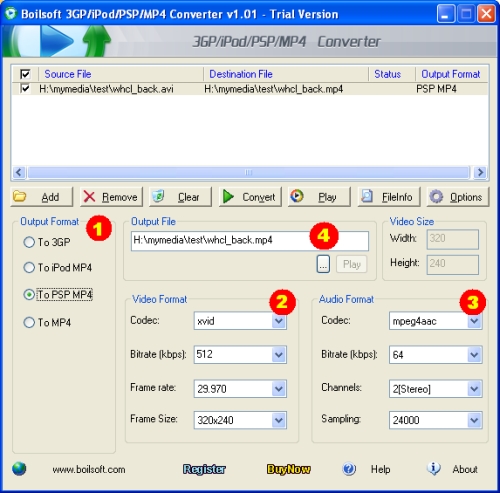The height and width of the screenshot is (493, 500).
Task: Click the Clear recycle bin icon
Action: [158, 196]
